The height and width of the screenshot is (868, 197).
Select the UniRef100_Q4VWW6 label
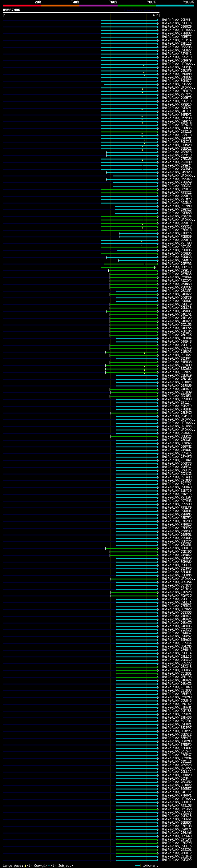coord(177,311)
